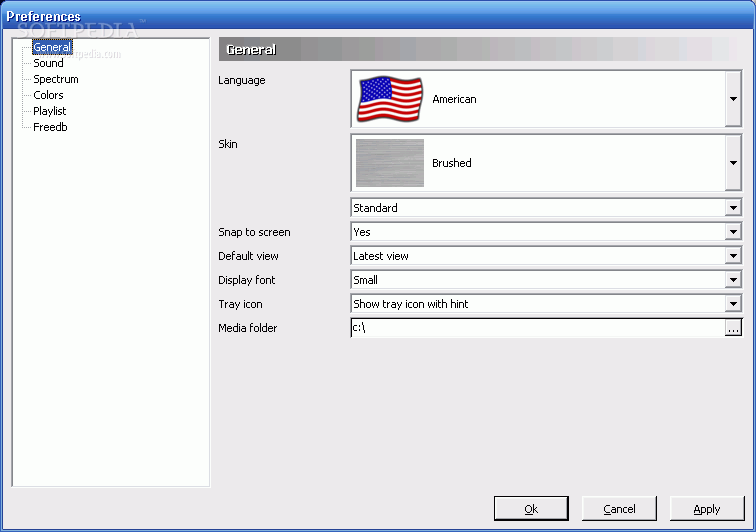Viewport: 756px width, 532px height.
Task: Open the Default view dropdown
Action: tap(546, 256)
